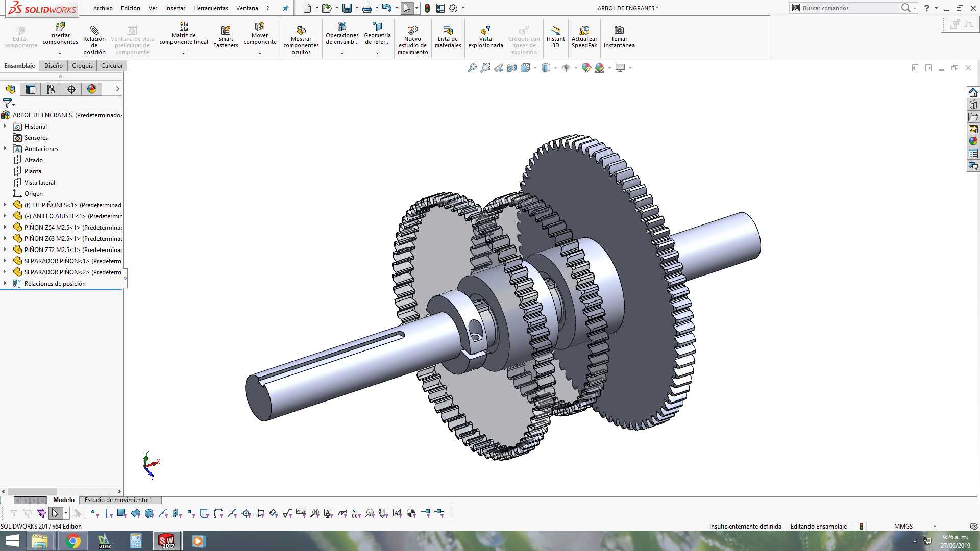Expand Historial tree node

tap(5, 126)
